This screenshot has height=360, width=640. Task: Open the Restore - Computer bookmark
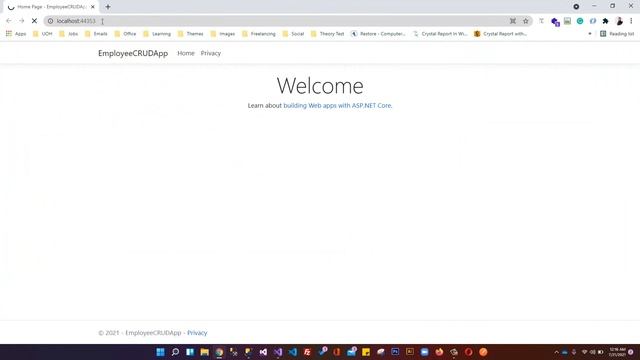378,34
